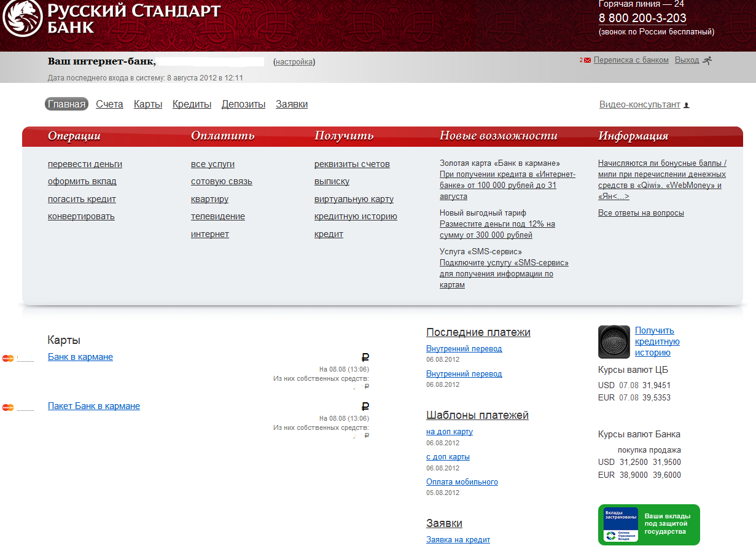Image resolution: width=756 pixels, height=546 pixels.
Task: Open the Банк в кармане card
Action: tap(80, 357)
